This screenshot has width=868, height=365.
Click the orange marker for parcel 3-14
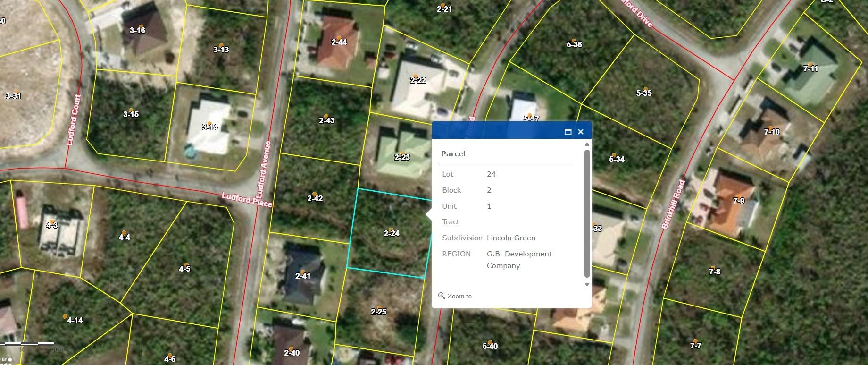click(209, 123)
